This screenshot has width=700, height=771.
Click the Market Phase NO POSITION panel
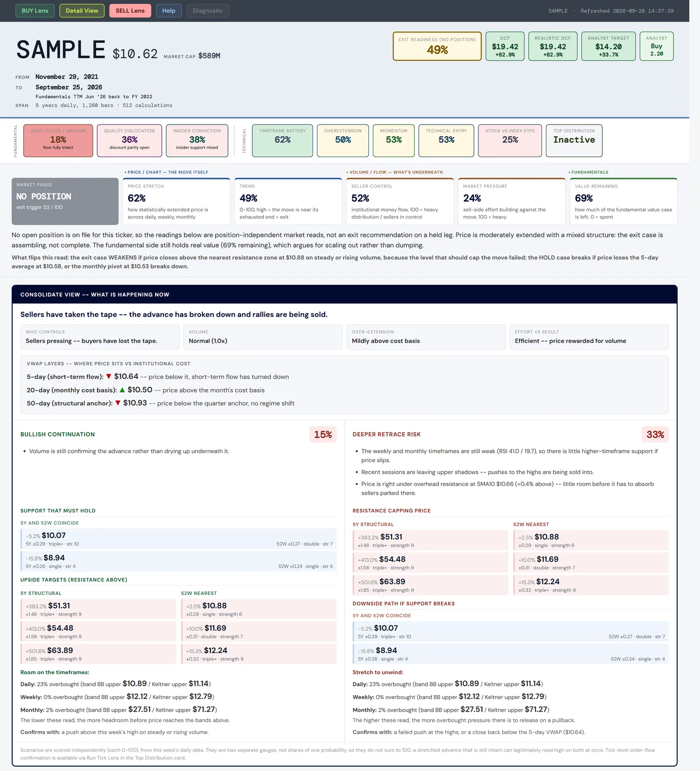pyautogui.click(x=65, y=201)
